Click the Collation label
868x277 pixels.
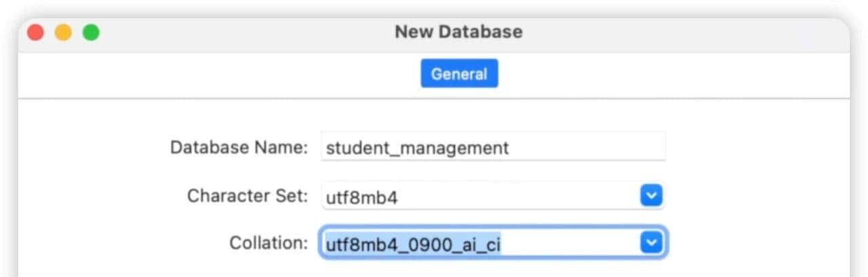(269, 243)
